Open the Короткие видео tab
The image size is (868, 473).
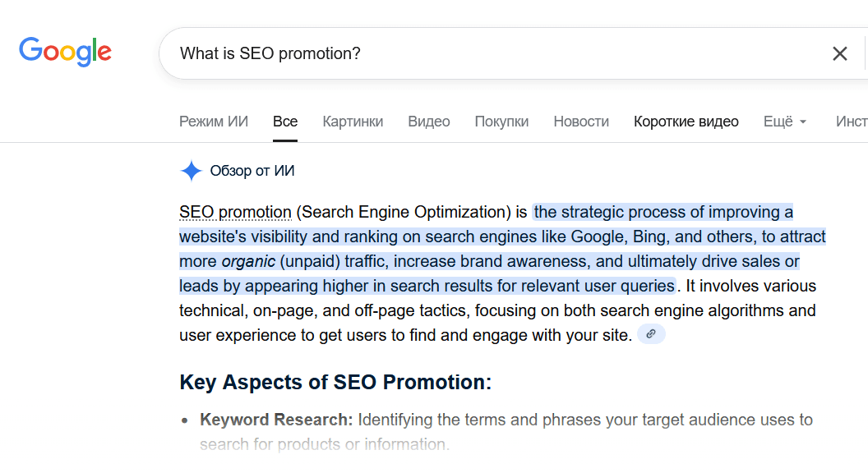(x=686, y=122)
